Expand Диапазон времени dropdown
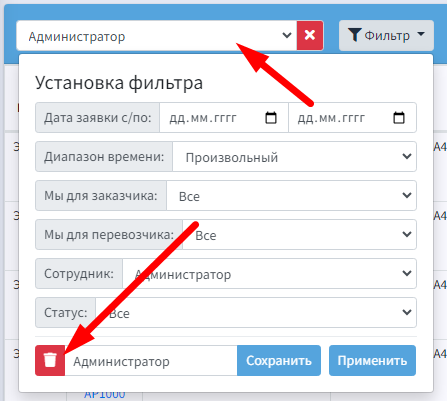This screenshot has height=401, width=447. point(294,157)
